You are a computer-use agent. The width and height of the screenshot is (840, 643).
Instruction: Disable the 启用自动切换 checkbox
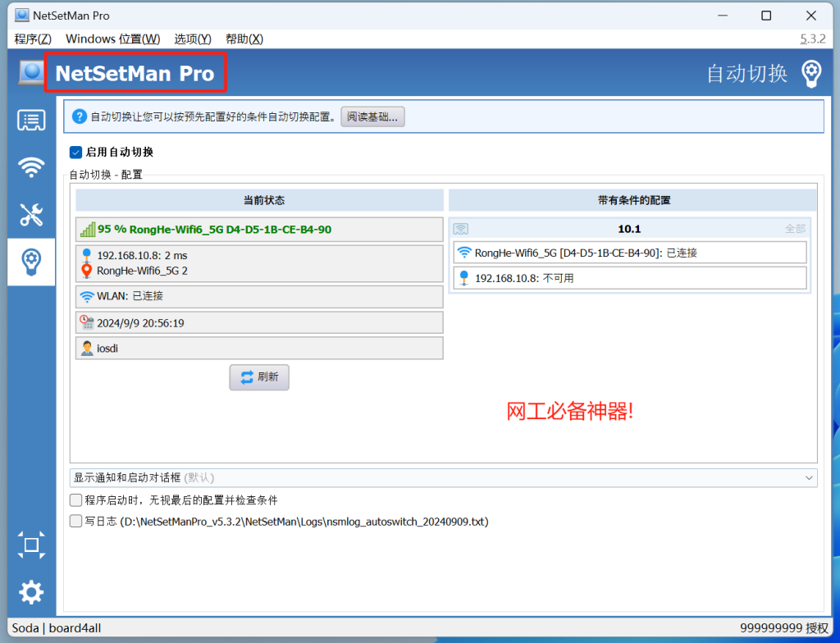(x=75, y=153)
